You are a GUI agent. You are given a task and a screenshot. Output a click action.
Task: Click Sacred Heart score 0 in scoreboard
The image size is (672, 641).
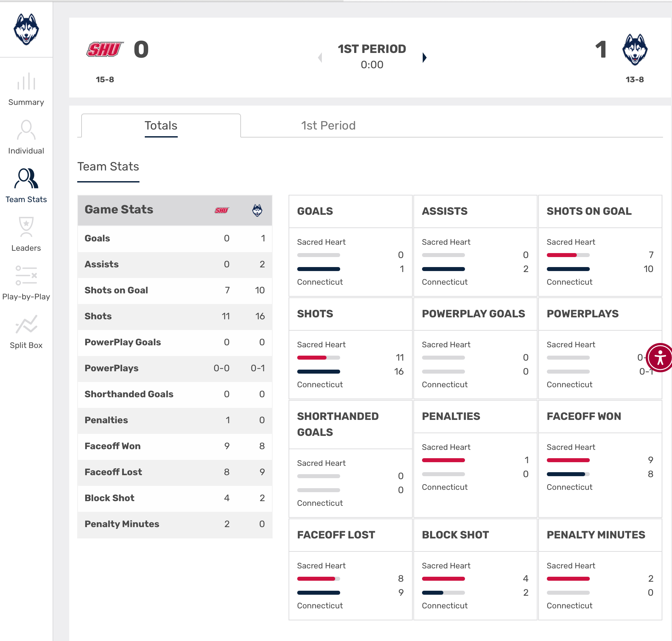141,50
